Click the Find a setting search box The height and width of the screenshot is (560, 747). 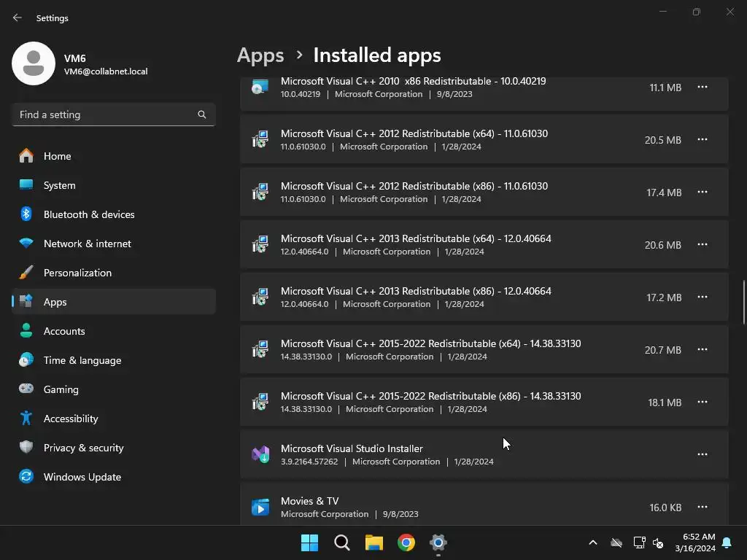point(106,114)
